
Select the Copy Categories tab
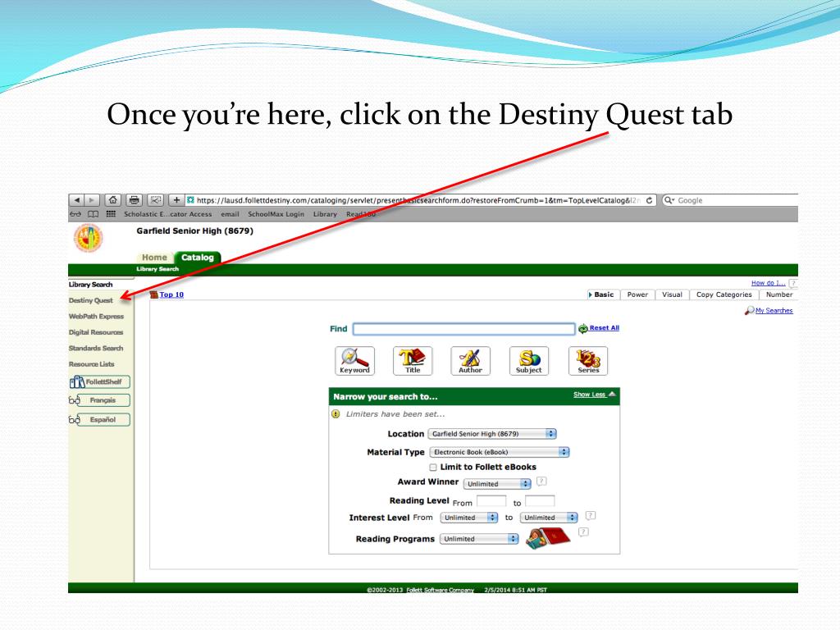tap(724, 294)
